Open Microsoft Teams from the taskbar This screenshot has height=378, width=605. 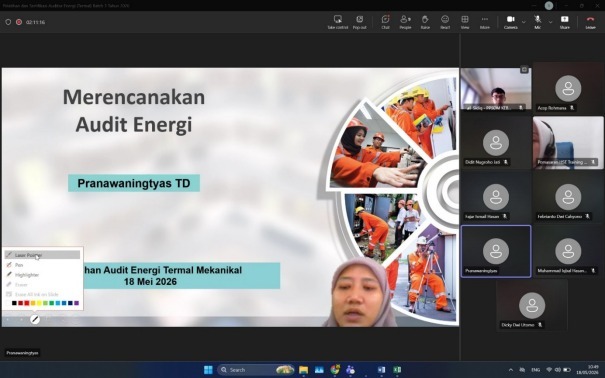click(x=350, y=370)
